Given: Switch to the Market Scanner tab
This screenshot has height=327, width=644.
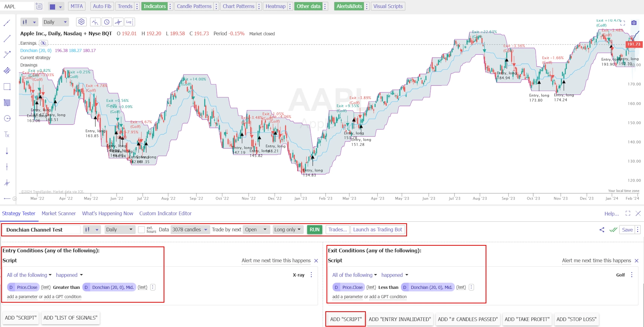Looking at the screenshot, I should click(59, 214).
